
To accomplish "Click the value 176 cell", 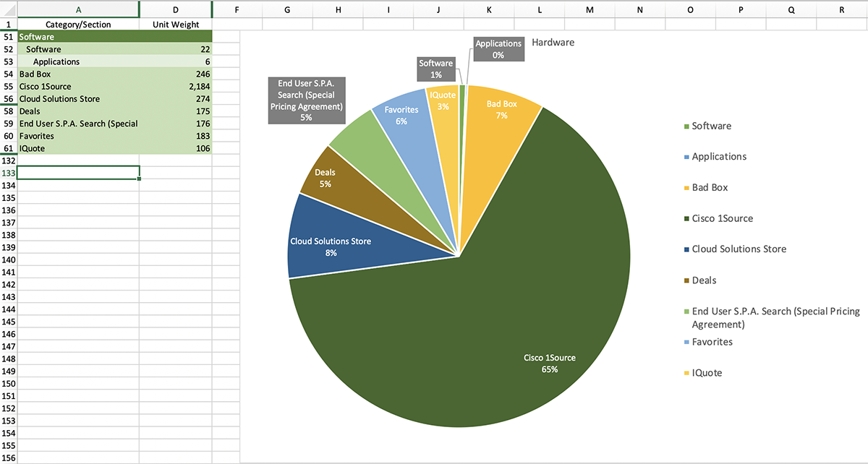I will coord(176,124).
